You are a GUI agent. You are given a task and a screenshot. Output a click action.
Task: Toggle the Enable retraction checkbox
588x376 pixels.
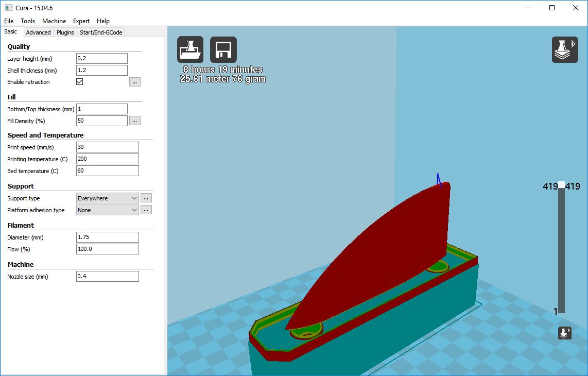coord(79,82)
